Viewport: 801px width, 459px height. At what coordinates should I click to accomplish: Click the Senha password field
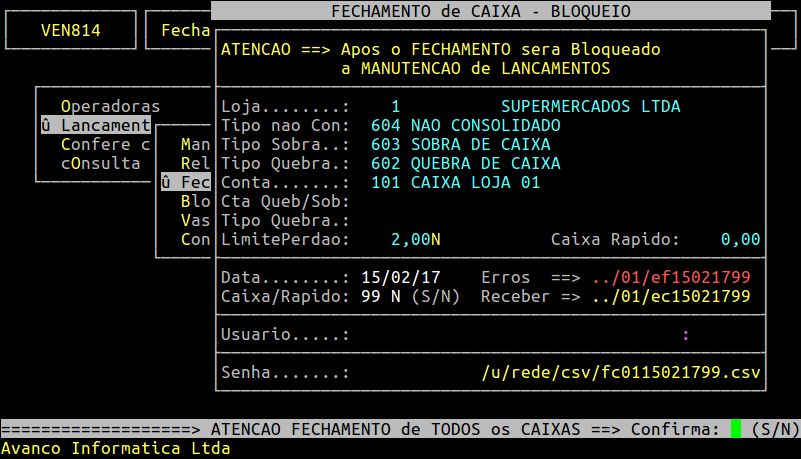pyautogui.click(x=410, y=373)
